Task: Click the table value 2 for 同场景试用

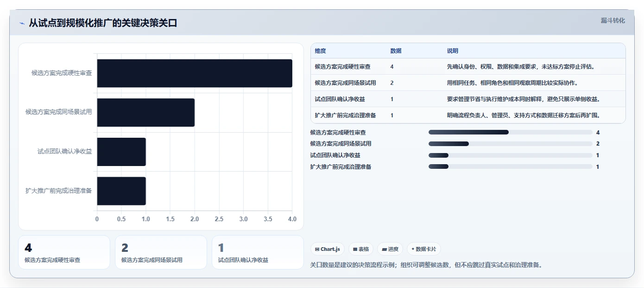Action: tap(392, 83)
